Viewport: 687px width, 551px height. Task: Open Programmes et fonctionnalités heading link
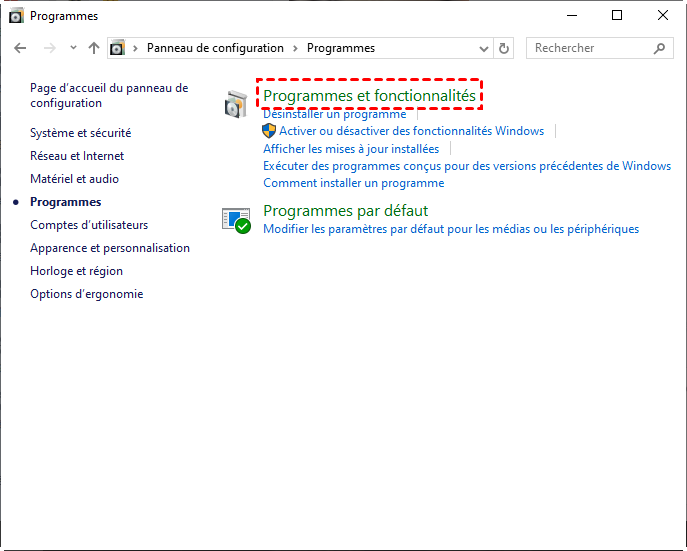point(369,95)
